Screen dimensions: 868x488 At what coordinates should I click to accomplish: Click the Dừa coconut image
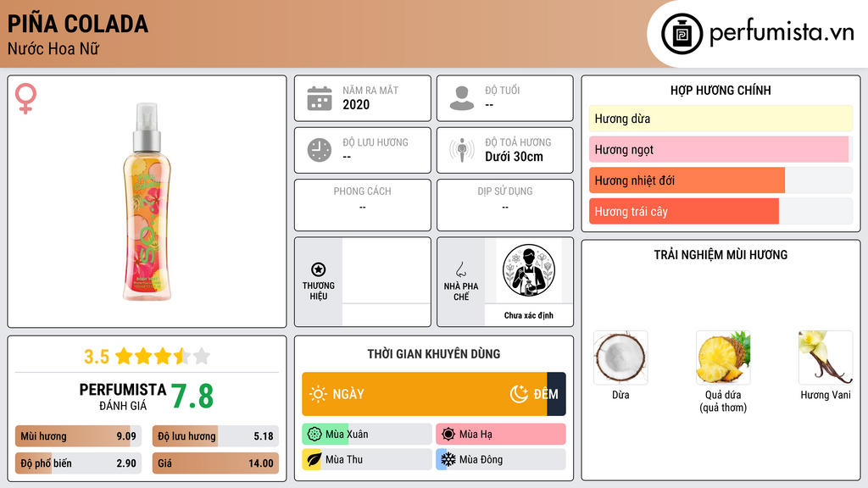pos(620,358)
